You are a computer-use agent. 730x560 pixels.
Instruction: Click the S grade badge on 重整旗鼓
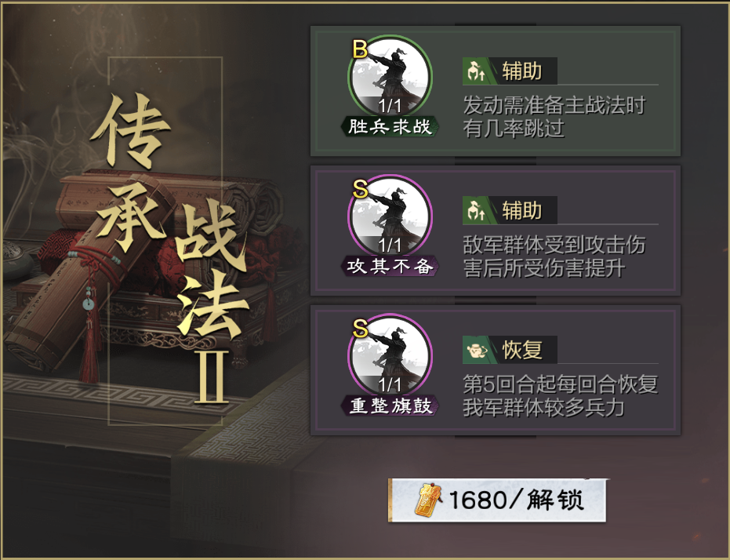361,328
